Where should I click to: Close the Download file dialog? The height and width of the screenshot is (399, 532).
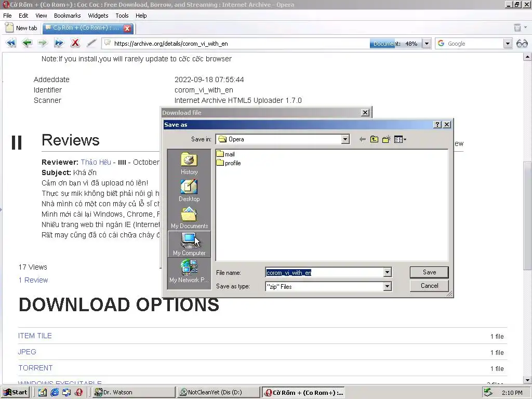click(365, 113)
